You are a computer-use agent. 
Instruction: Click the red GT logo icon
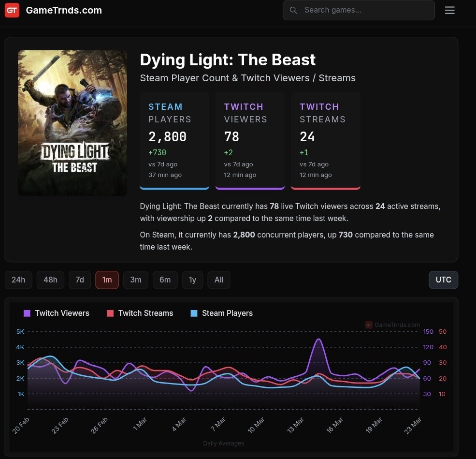pyautogui.click(x=12, y=10)
